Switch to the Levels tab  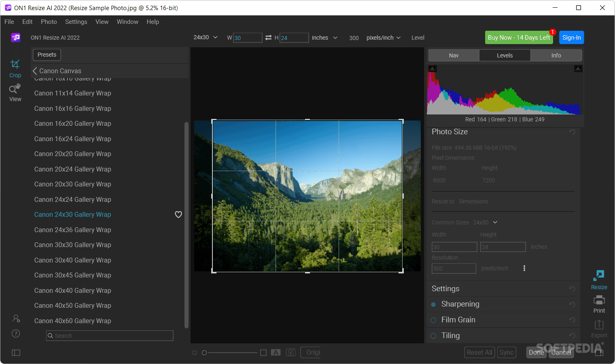click(x=505, y=55)
